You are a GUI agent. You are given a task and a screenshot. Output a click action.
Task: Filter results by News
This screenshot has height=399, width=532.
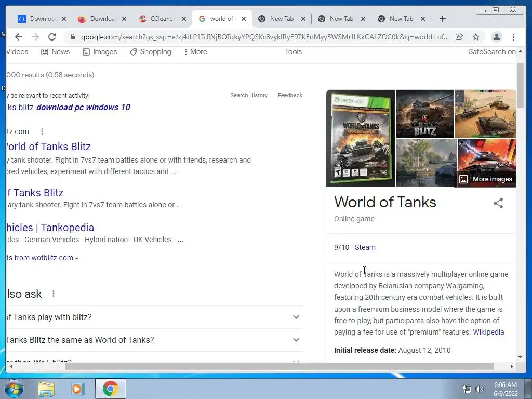click(x=55, y=51)
